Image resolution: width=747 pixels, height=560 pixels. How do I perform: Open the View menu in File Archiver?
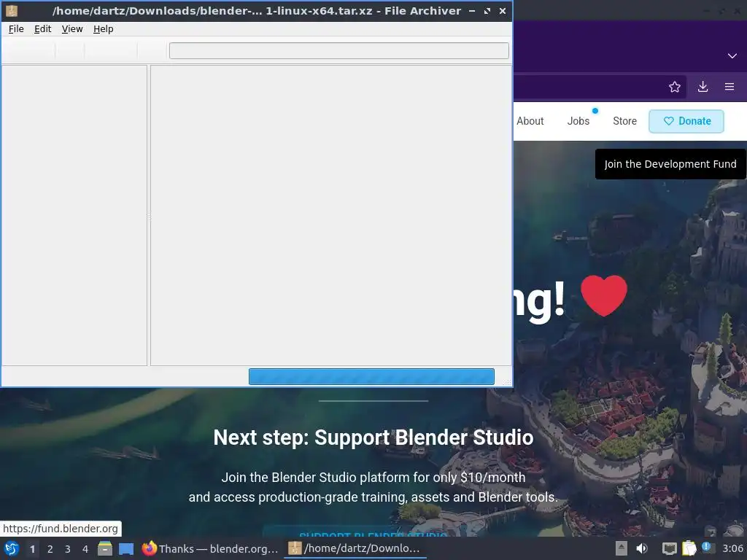pyautogui.click(x=72, y=29)
